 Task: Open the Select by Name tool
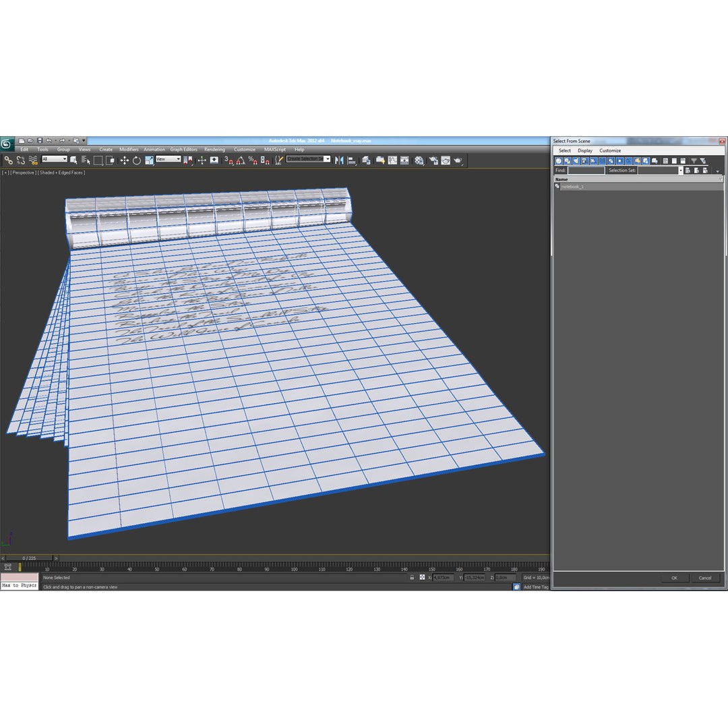click(86, 160)
